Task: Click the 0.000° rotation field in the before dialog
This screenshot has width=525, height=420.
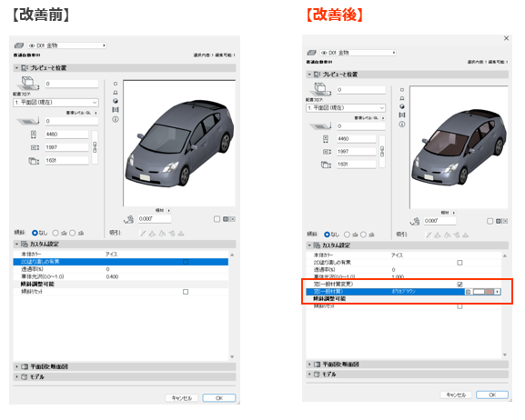Action: 155,219
